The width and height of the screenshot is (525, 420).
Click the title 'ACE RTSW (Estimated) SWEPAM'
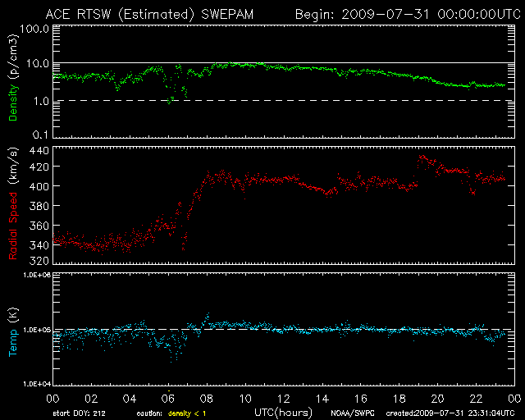[x=149, y=15]
